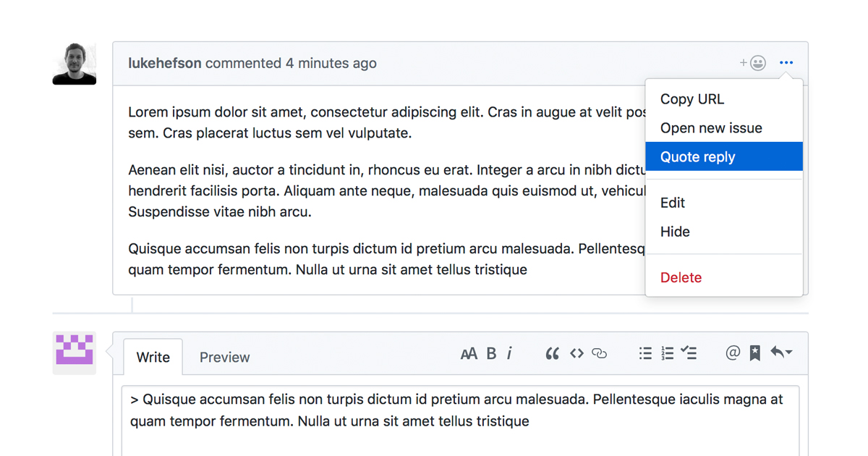Select Quote reply from the menu
This screenshot has height=456, width=868.
point(697,156)
